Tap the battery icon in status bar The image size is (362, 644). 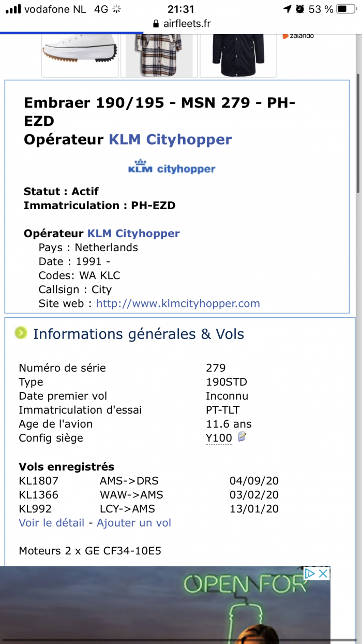[345, 9]
